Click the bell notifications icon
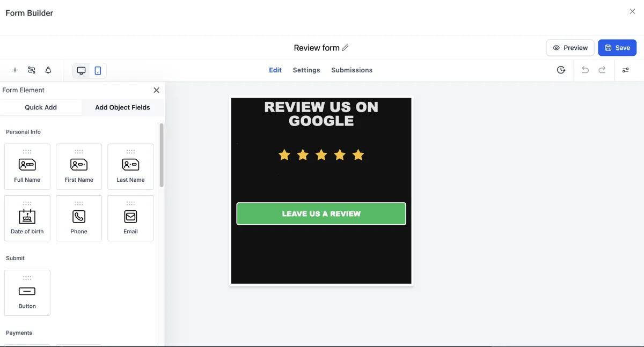 tap(48, 70)
